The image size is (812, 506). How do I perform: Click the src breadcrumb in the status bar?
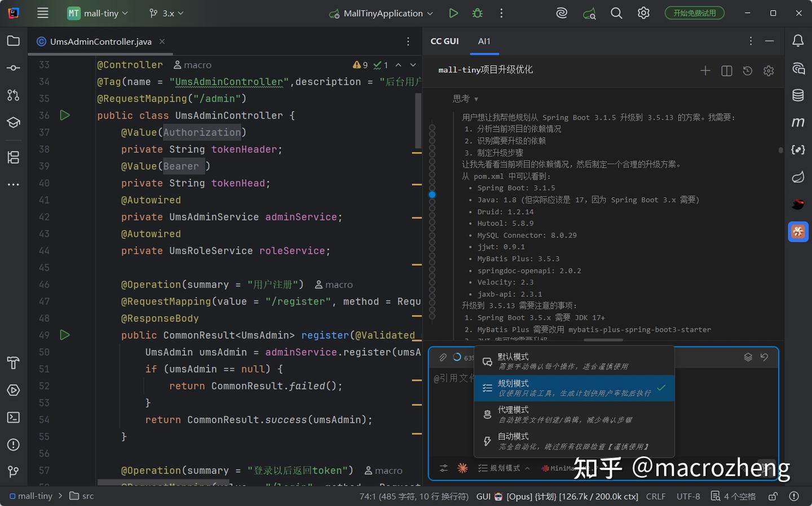point(82,496)
